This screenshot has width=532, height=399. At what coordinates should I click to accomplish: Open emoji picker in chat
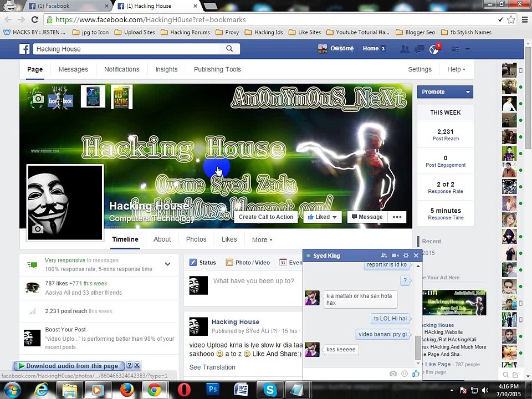[x=405, y=374]
